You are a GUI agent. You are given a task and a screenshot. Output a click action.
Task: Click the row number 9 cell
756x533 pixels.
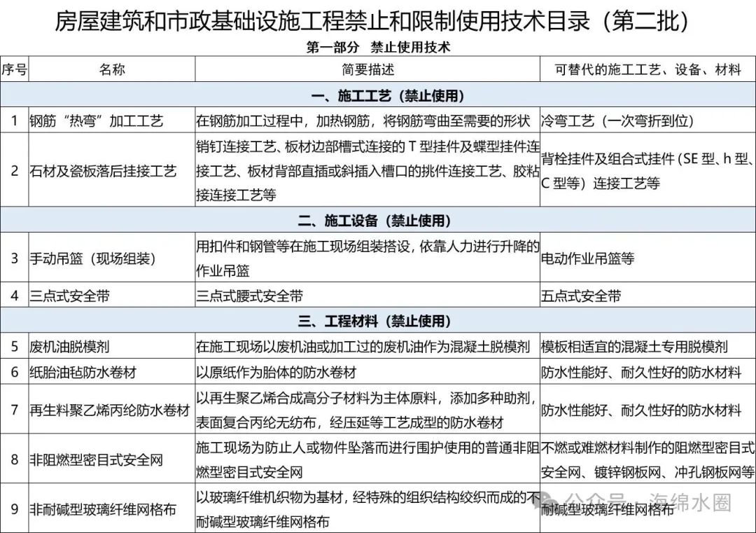(x=15, y=509)
